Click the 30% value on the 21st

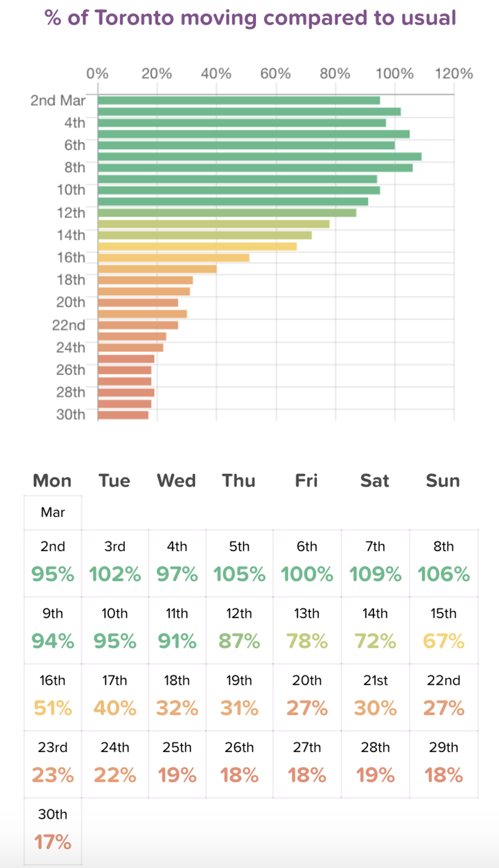pos(375,708)
